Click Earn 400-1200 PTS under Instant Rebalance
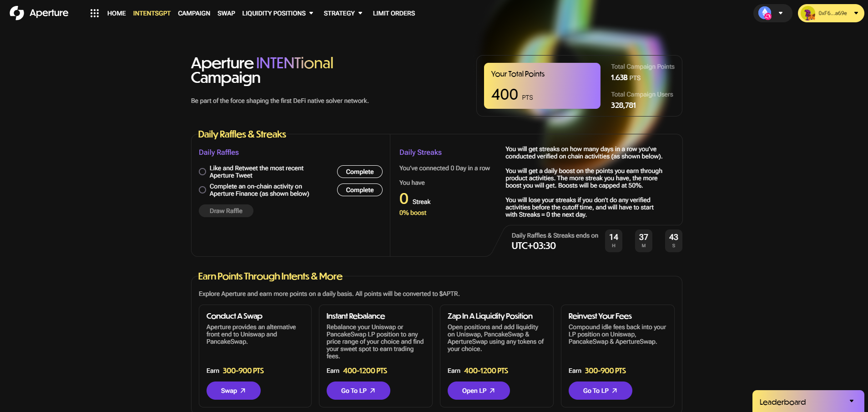This screenshot has height=412, width=868. [x=357, y=371]
